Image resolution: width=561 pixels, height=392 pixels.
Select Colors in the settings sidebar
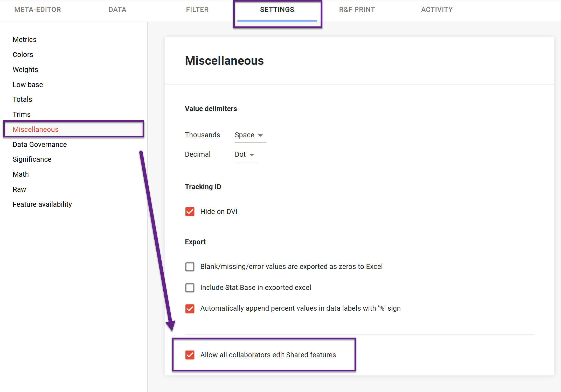coord(23,55)
